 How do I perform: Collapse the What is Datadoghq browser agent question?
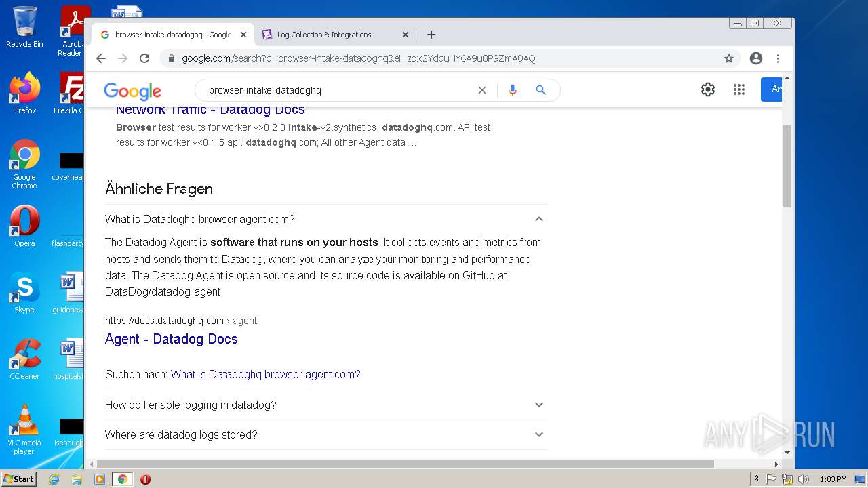[326, 219]
